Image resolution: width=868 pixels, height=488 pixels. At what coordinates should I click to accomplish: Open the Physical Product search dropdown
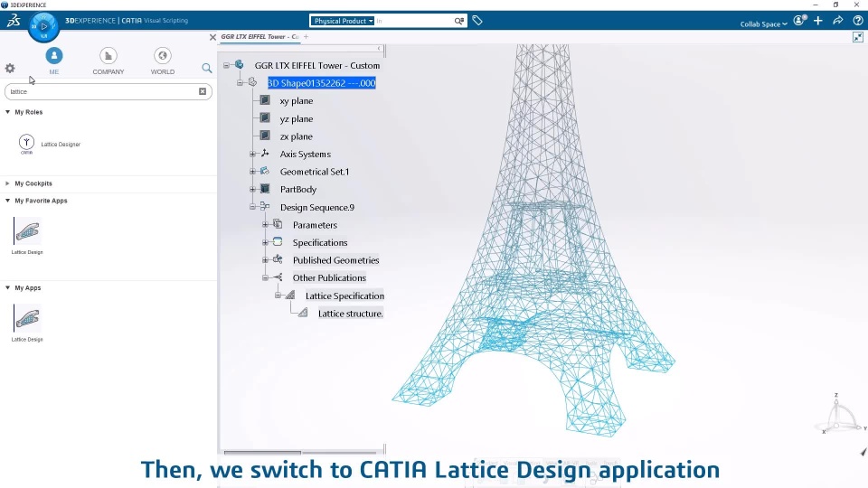click(344, 21)
